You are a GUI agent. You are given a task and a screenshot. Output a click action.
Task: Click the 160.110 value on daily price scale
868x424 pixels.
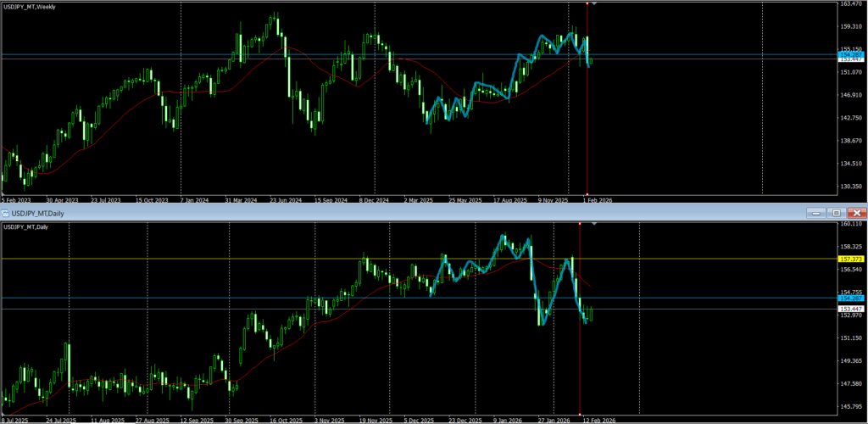click(x=850, y=225)
